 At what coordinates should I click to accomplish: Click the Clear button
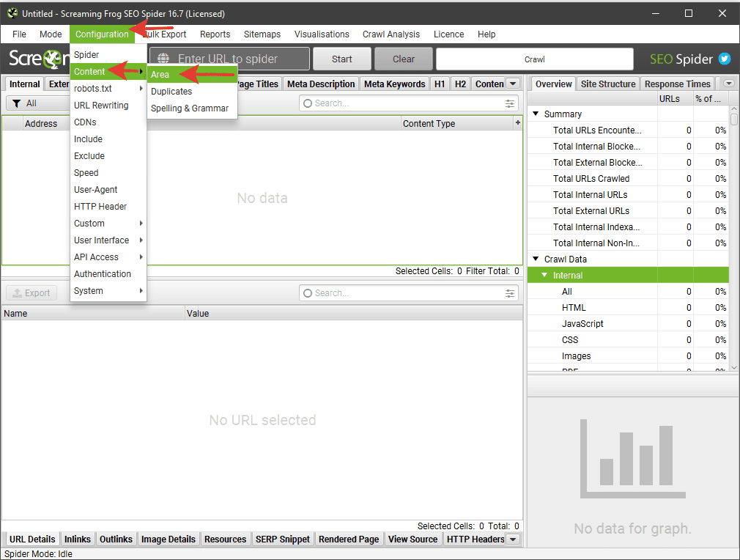pyautogui.click(x=404, y=59)
